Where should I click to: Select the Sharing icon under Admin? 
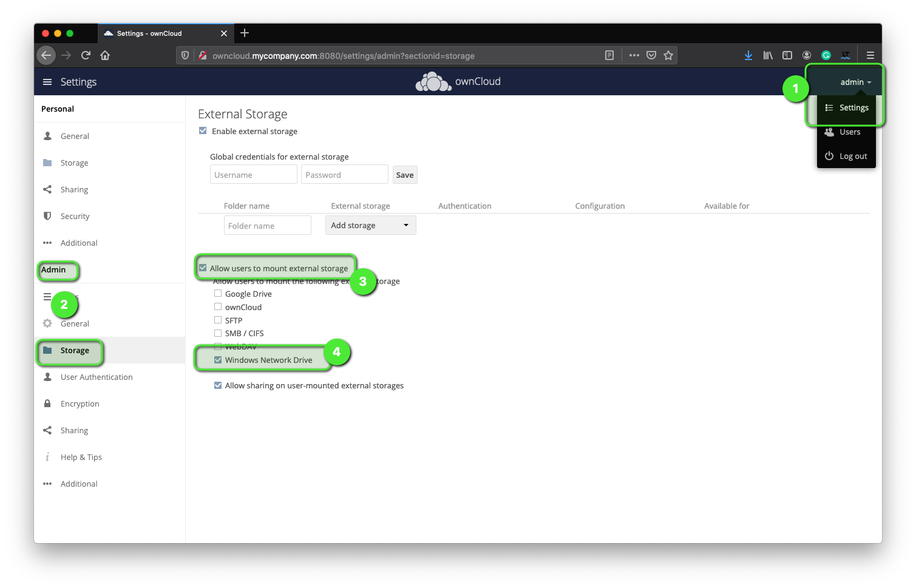[47, 430]
